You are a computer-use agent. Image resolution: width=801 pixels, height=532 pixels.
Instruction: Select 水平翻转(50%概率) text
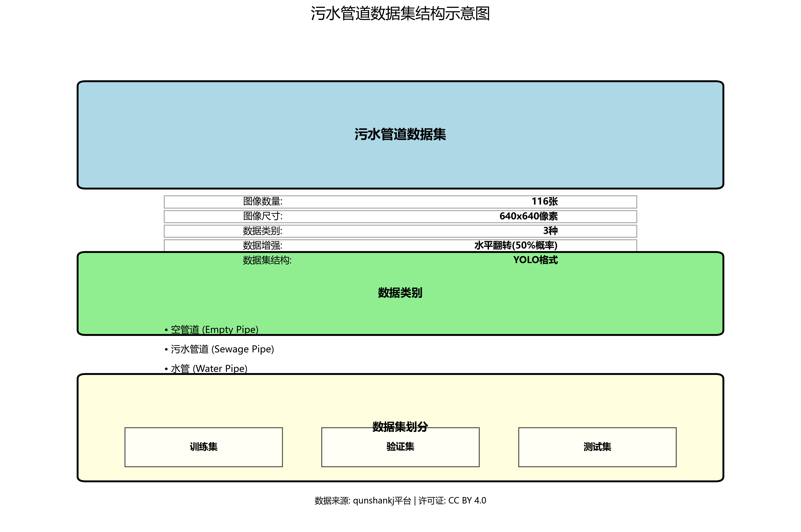pyautogui.click(x=516, y=245)
